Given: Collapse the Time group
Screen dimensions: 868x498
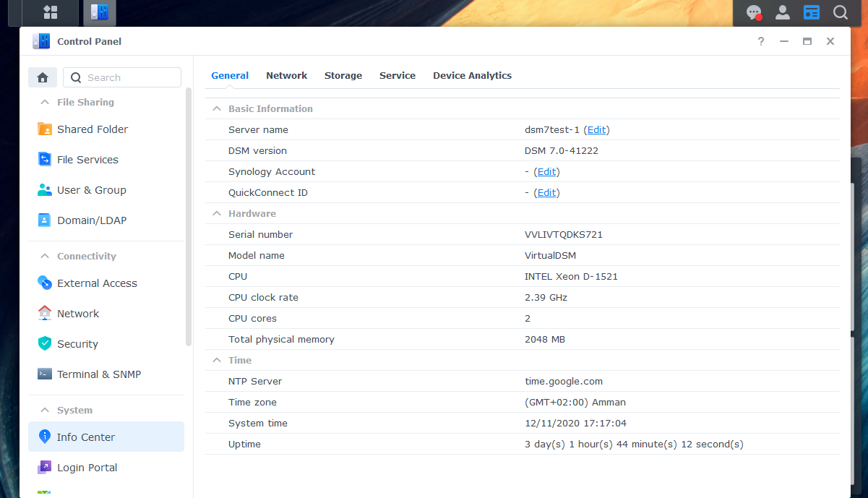Looking at the screenshot, I should (x=216, y=360).
